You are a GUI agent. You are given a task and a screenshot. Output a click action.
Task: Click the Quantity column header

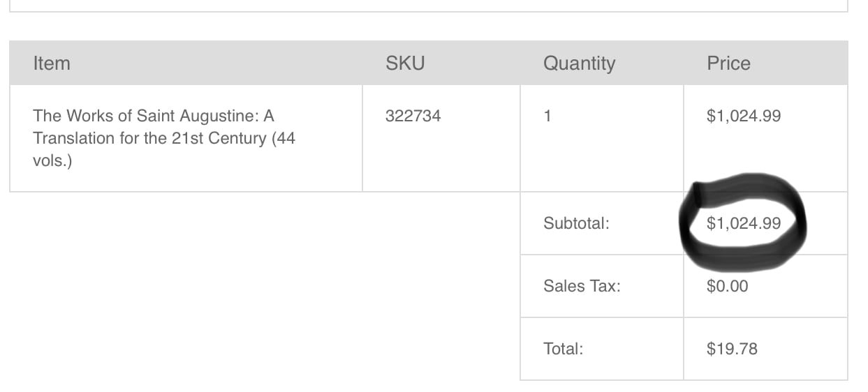pyautogui.click(x=579, y=63)
